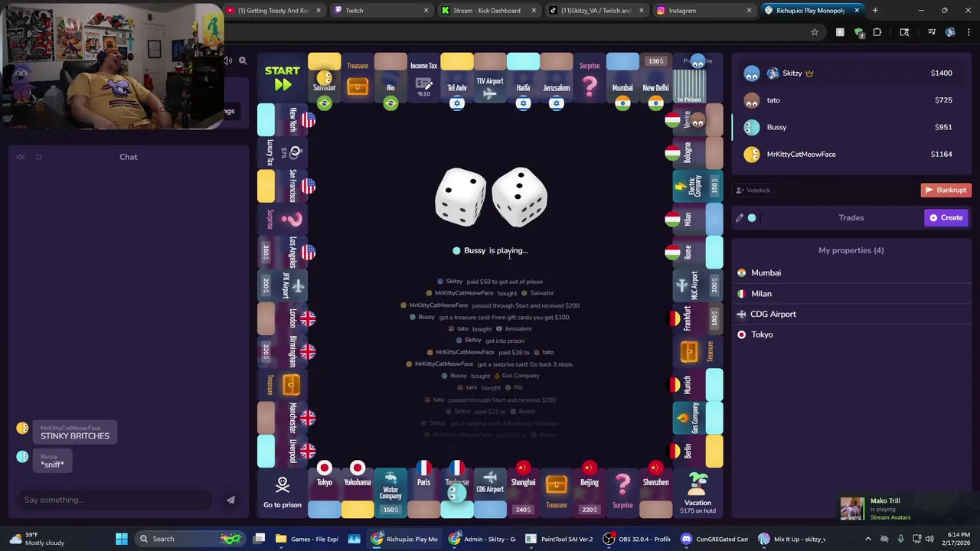The height and width of the screenshot is (551, 980).
Task: Click the Gas Company tile
Action: (x=697, y=418)
